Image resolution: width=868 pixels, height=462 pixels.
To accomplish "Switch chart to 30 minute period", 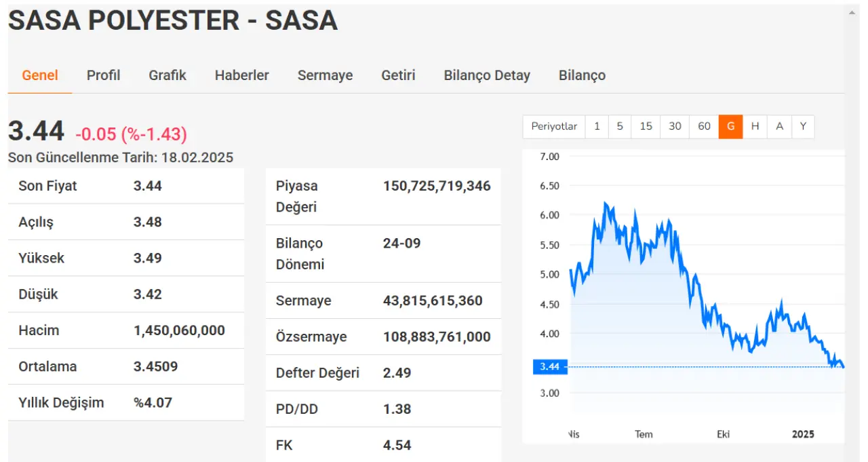I will point(675,127).
